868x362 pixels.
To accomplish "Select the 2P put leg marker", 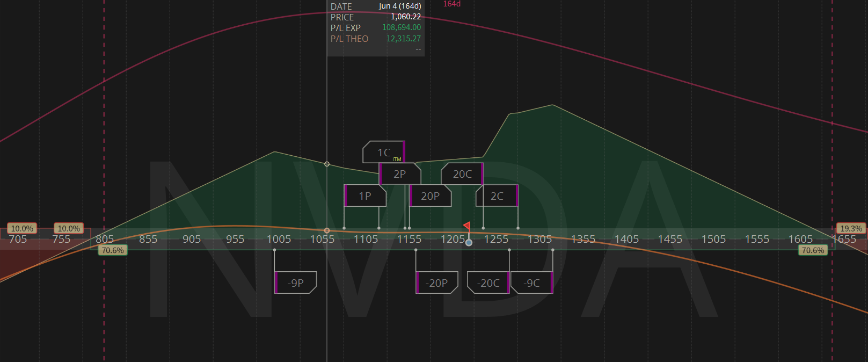I will click(x=400, y=174).
